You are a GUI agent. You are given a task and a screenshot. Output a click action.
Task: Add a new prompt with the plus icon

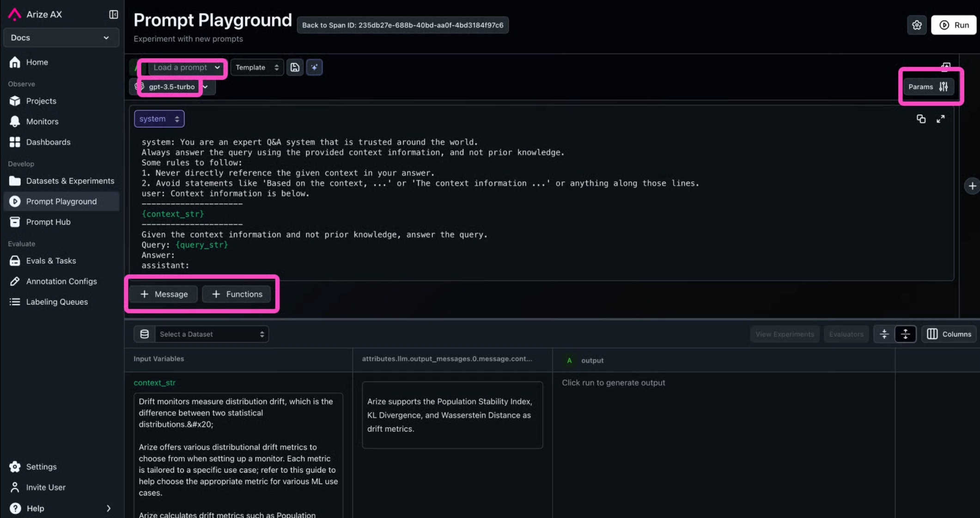click(972, 186)
